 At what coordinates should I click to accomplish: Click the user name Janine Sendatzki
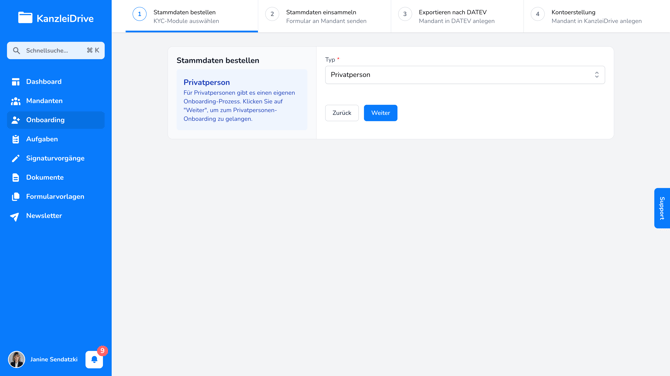click(54, 359)
